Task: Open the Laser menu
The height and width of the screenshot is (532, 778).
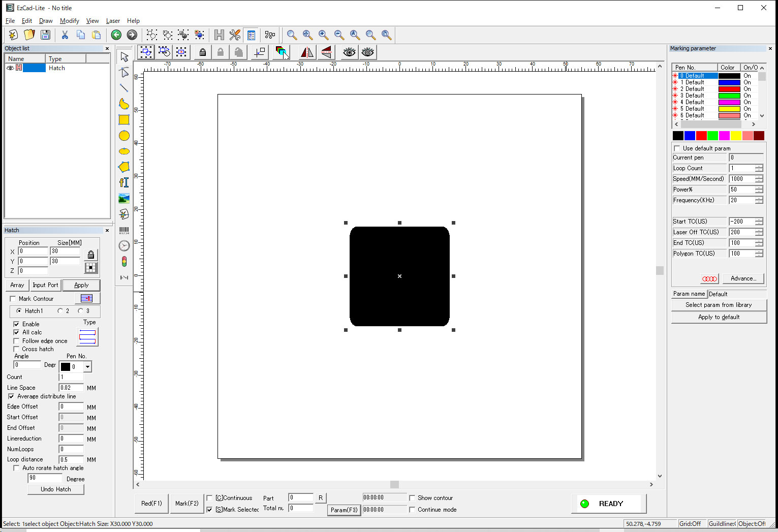Action: [x=113, y=21]
